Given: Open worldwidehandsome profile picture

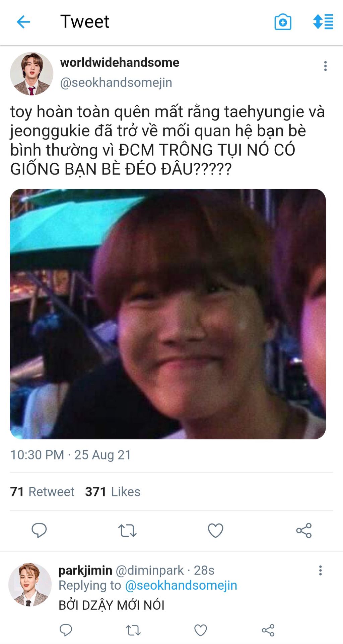Looking at the screenshot, I should 31,73.
